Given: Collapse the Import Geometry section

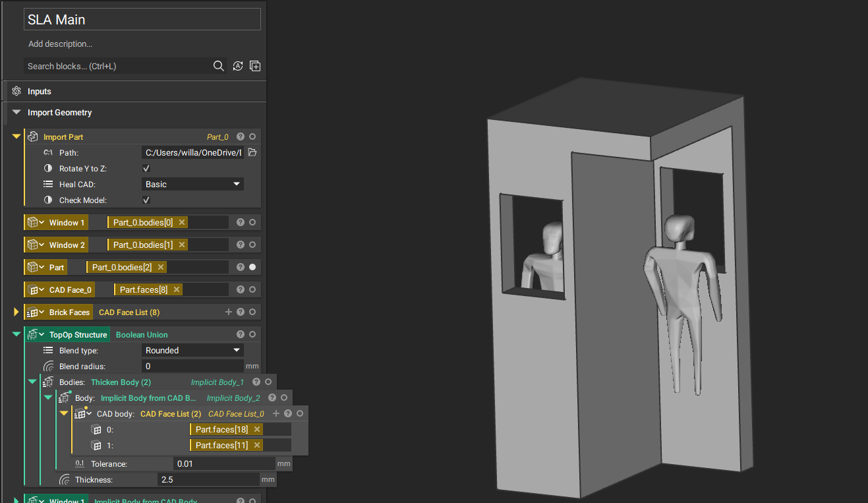Looking at the screenshot, I should coord(16,112).
